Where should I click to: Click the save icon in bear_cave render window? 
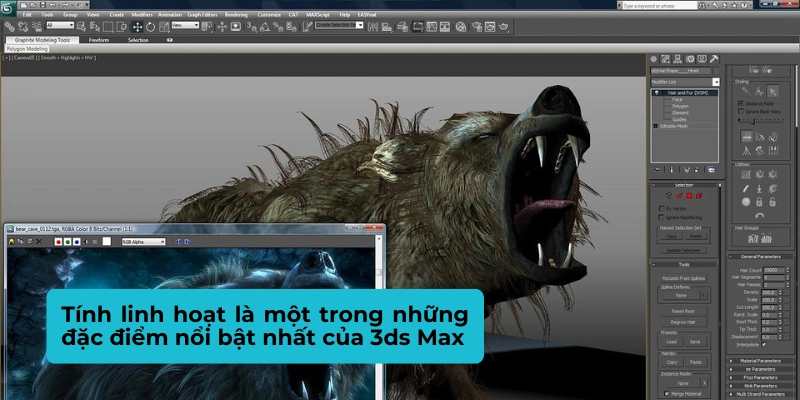pyautogui.click(x=11, y=241)
